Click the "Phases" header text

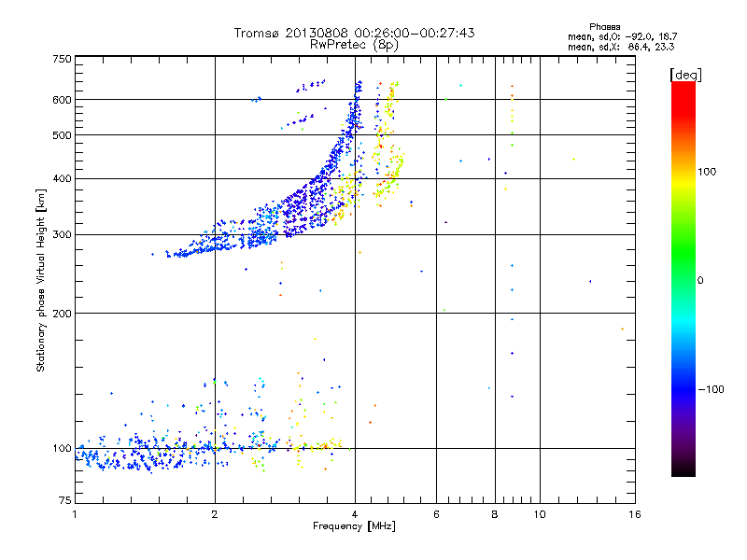click(x=604, y=27)
